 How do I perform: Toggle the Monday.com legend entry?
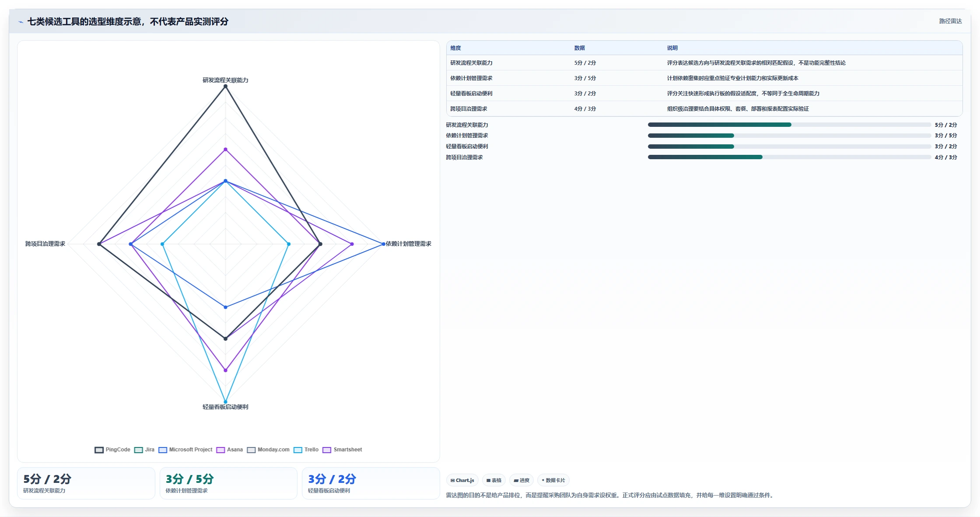pos(268,450)
